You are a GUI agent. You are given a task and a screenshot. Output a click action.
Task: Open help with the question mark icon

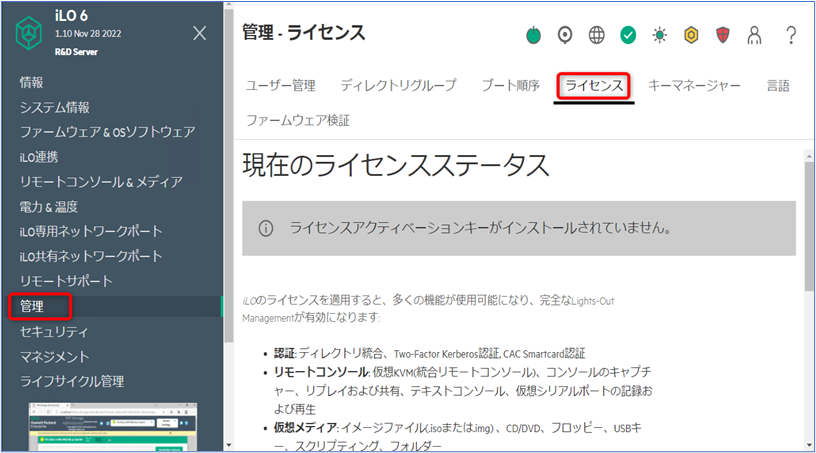[791, 35]
